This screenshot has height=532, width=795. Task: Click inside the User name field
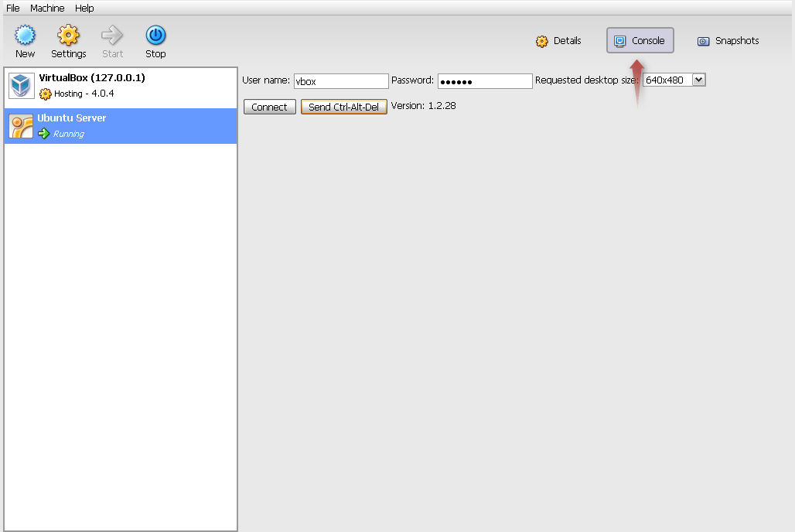[340, 80]
